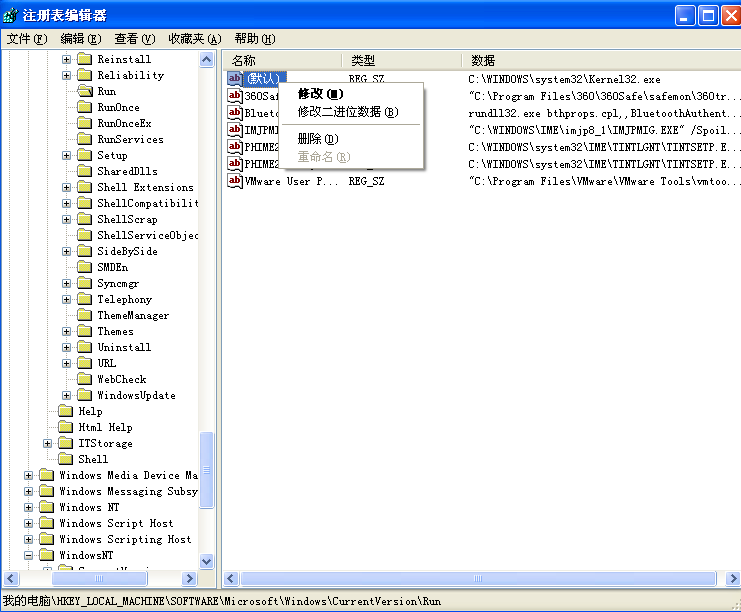The width and height of the screenshot is (741, 612).
Task: Select the Telephony folder icon
Action: 85,299
